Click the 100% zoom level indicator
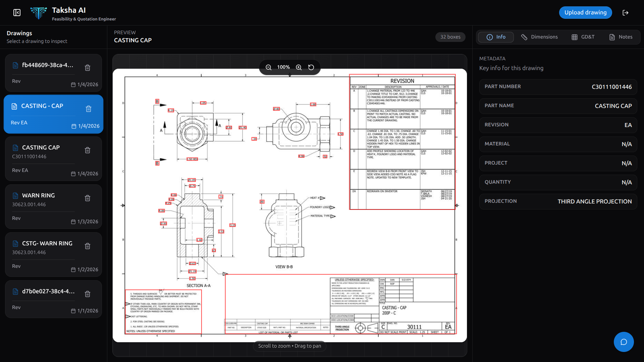 [x=283, y=67]
